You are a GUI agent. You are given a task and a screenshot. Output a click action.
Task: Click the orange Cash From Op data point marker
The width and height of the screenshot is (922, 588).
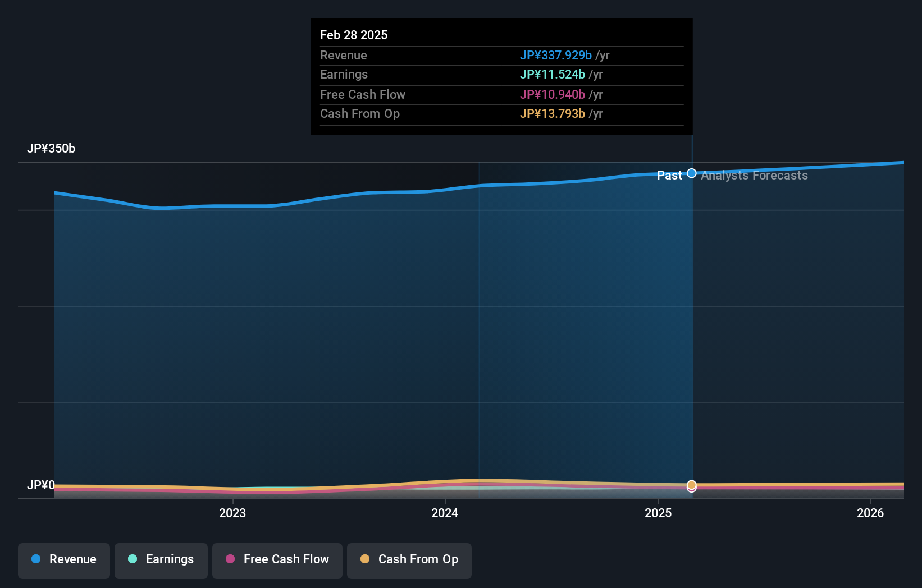pos(692,485)
